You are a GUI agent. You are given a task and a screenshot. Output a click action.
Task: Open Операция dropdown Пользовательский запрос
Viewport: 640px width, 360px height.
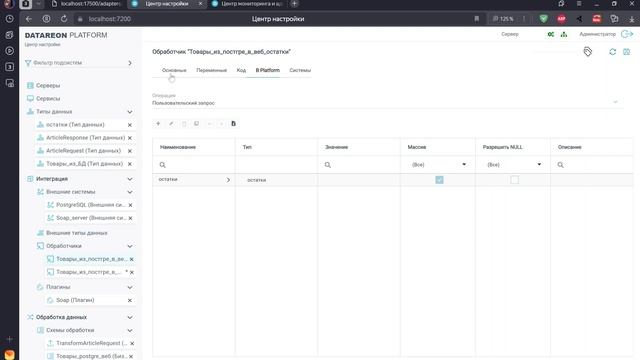point(387,103)
